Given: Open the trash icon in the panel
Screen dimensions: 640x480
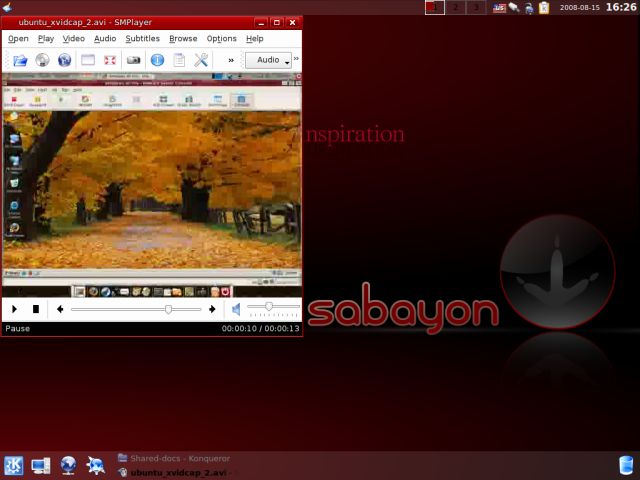Looking at the screenshot, I should tap(626, 466).
